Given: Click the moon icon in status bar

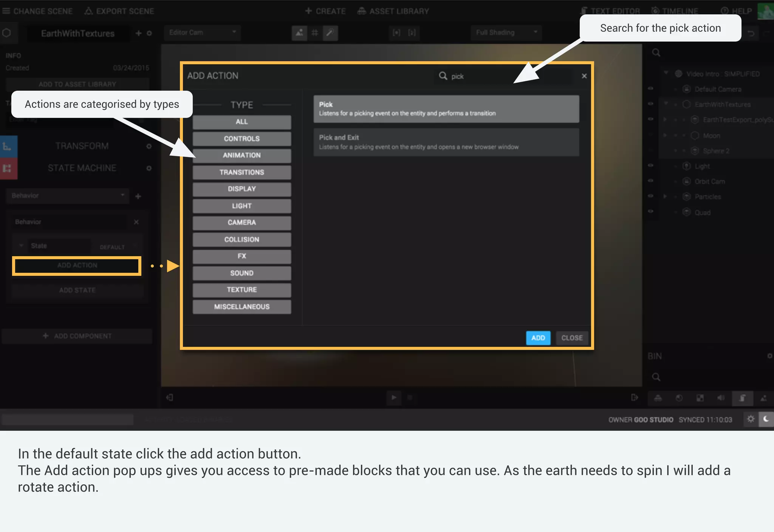Looking at the screenshot, I should [x=766, y=419].
